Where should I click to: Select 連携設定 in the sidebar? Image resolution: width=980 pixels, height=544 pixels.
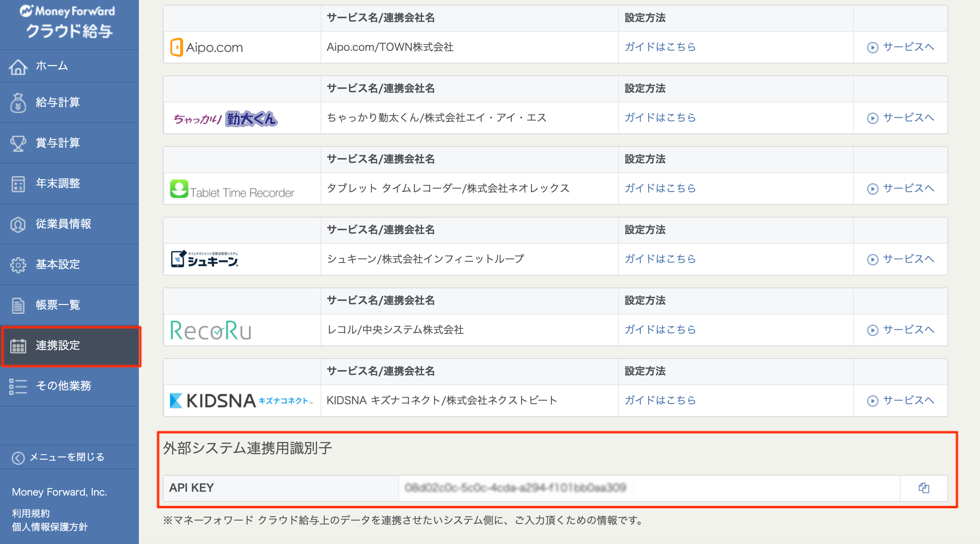(x=58, y=345)
